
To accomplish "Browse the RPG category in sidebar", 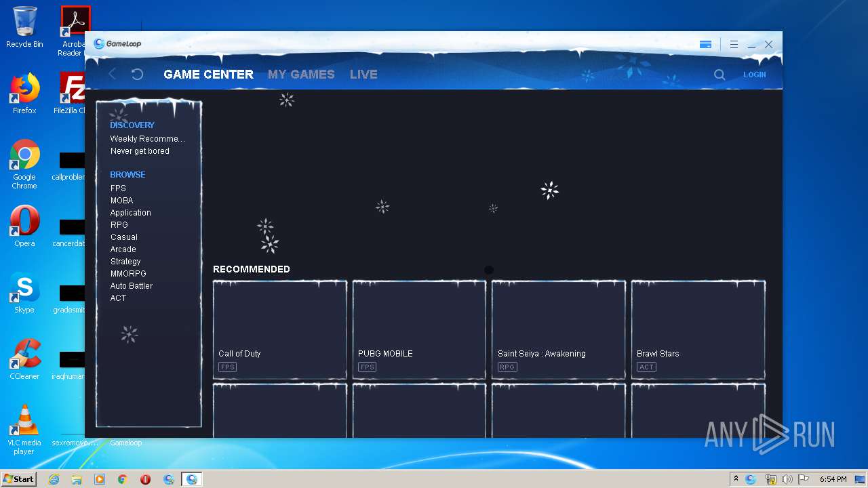I will 119,225.
